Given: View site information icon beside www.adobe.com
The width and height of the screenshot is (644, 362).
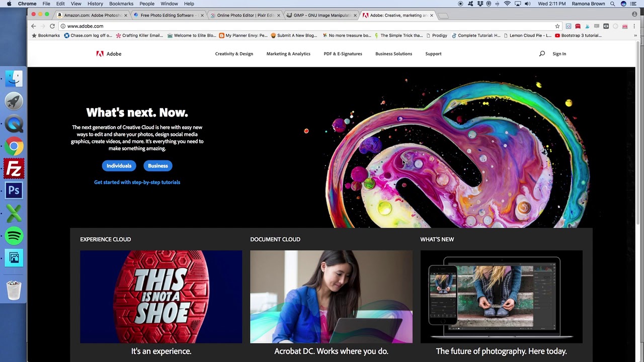Looking at the screenshot, I should point(63,26).
